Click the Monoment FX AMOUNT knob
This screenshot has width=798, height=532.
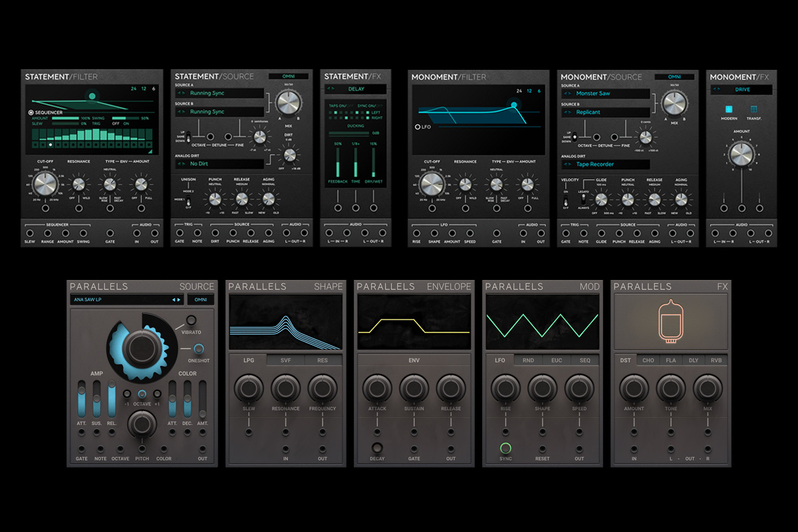tap(741, 154)
